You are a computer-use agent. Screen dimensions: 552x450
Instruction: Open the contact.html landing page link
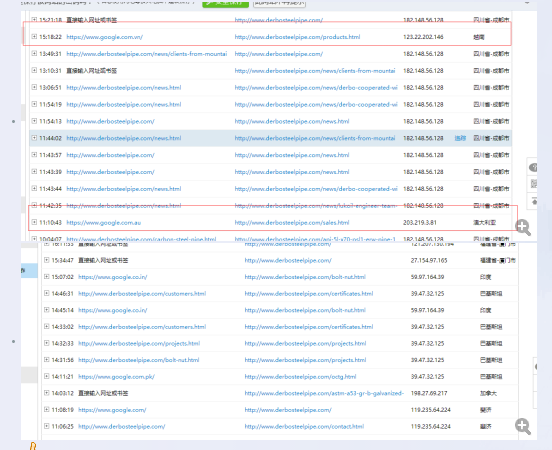tap(305, 426)
